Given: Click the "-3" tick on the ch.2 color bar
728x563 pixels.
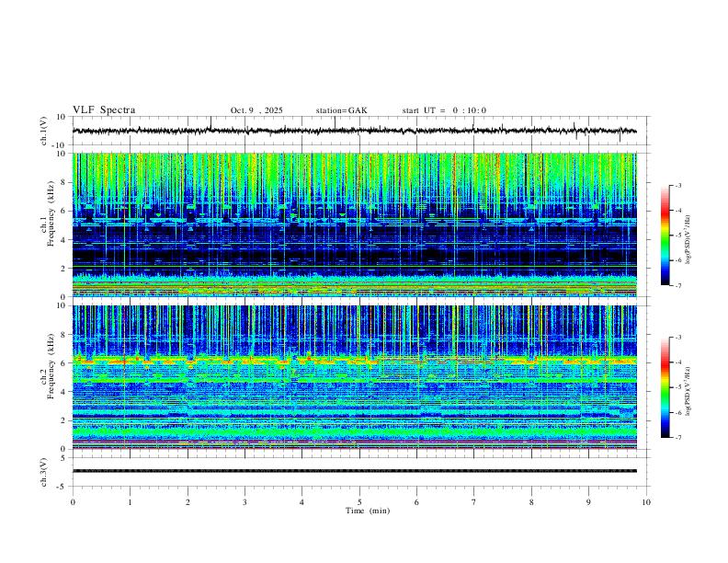Looking at the screenshot, I should tap(678, 338).
